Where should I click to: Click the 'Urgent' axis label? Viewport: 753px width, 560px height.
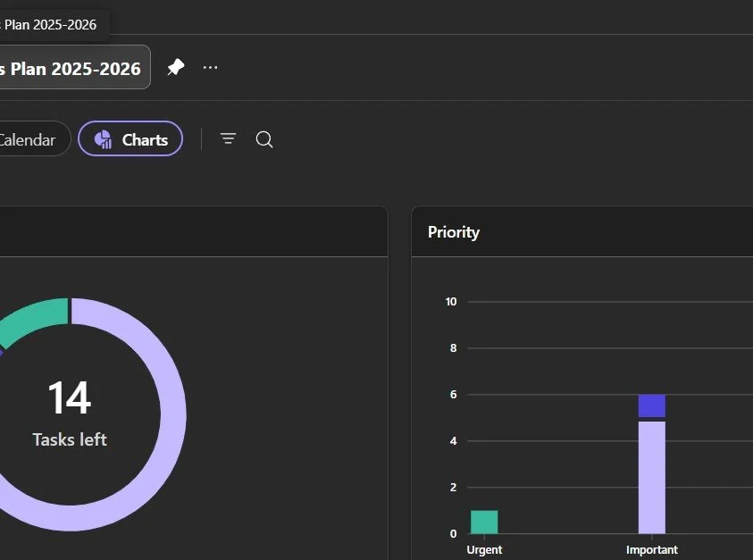pos(484,549)
